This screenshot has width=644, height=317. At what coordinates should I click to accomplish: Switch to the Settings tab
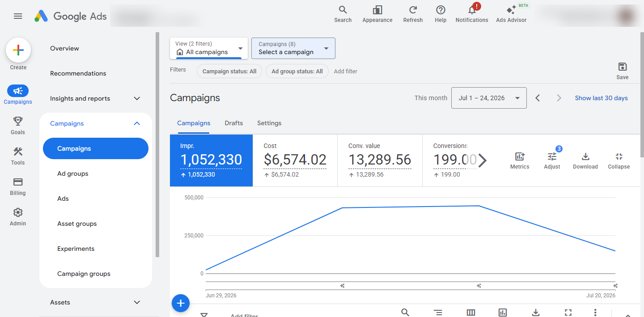pos(269,123)
